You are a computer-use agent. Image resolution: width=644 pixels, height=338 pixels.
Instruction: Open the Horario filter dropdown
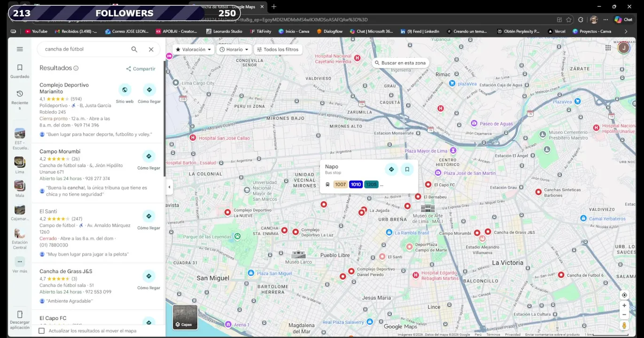pyautogui.click(x=234, y=49)
